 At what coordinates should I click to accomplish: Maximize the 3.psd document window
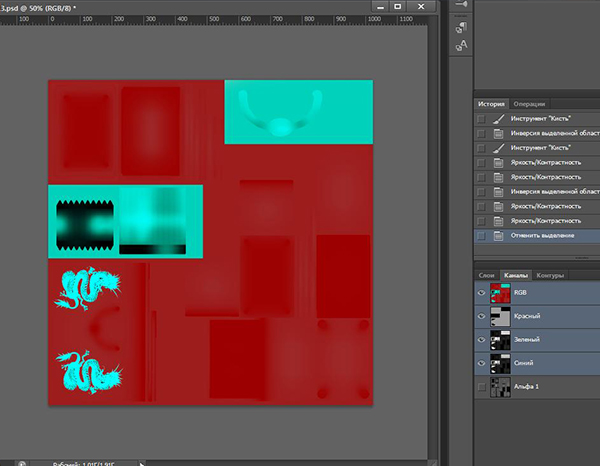point(397,6)
